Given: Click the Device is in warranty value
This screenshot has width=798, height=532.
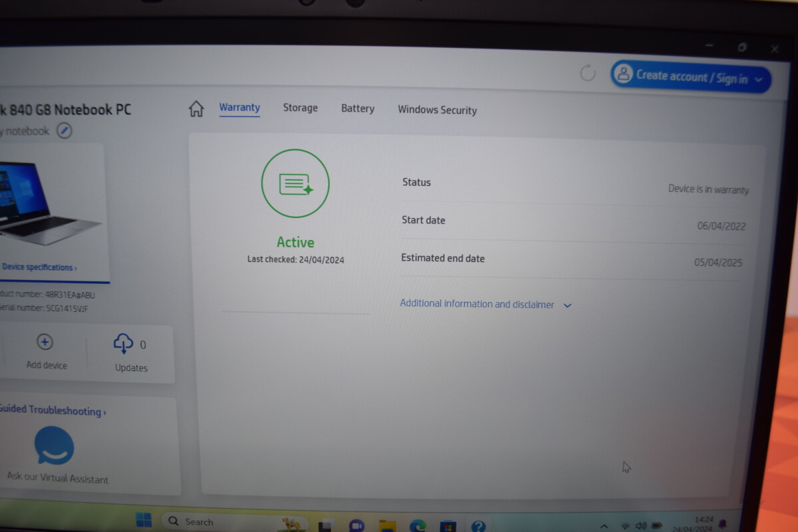Looking at the screenshot, I should tap(708, 190).
